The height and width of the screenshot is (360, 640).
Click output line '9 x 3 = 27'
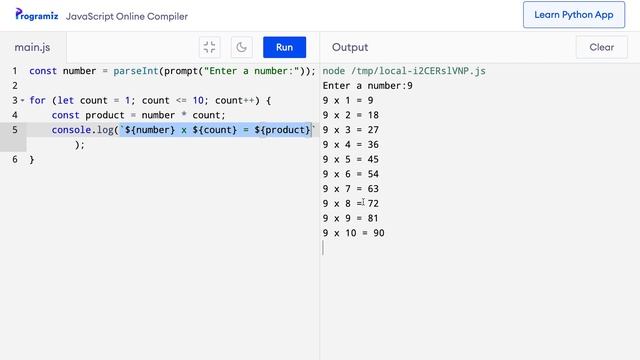[x=351, y=130]
